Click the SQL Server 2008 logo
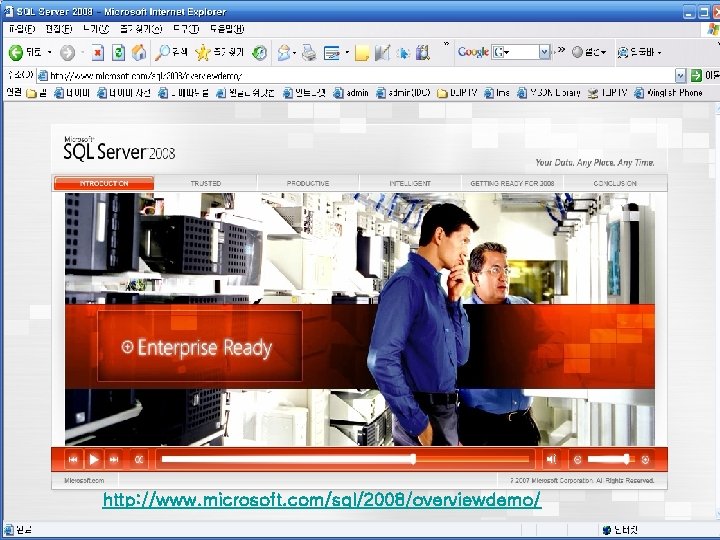The height and width of the screenshot is (540, 720). point(119,148)
